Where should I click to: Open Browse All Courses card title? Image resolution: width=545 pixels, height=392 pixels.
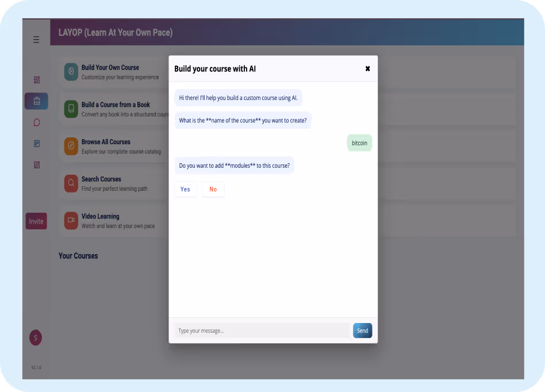click(x=106, y=142)
